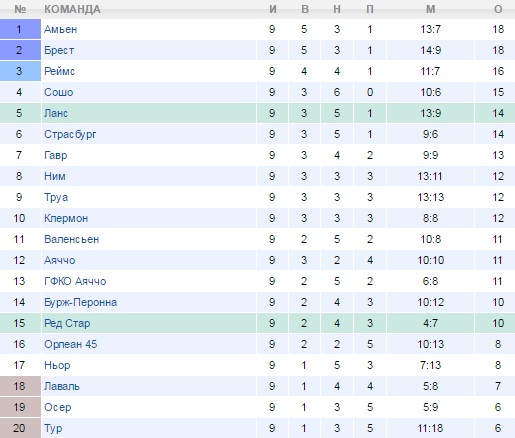Open the Орлеан 45 team page
Viewport: 515px width, 438px height.
click(70, 344)
